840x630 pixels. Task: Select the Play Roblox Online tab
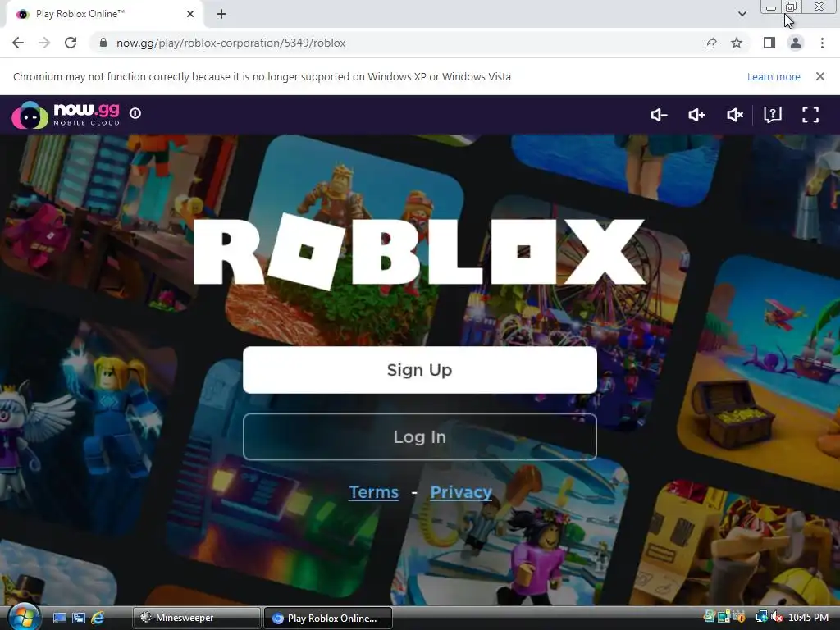[x=105, y=15]
